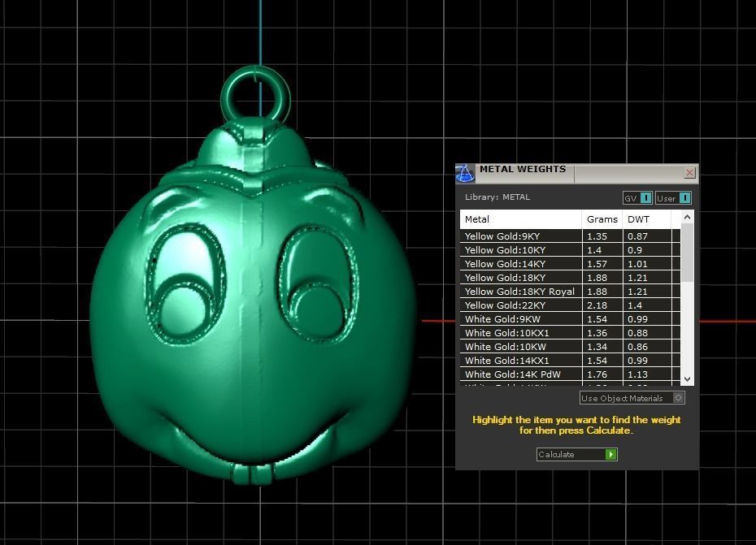756x545 pixels.
Task: Click the green arrow on Calculate
Action: tap(610, 454)
